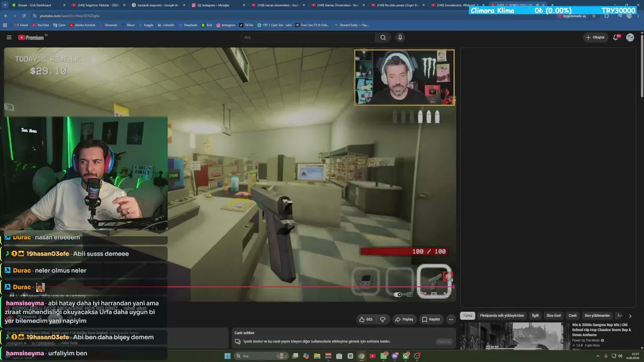Screen dimensions: 644x362
Task: Show hidden system tray icons
Action: click(597, 356)
